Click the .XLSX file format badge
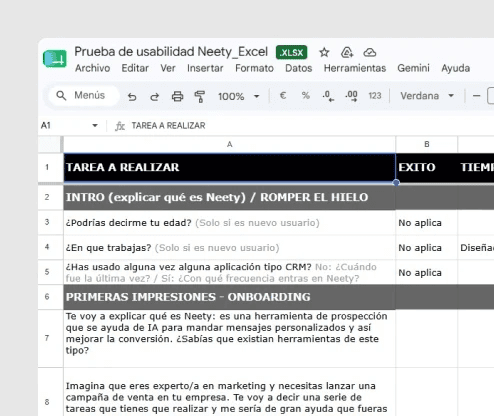Viewport: 494px width, 416px height. tap(292, 52)
